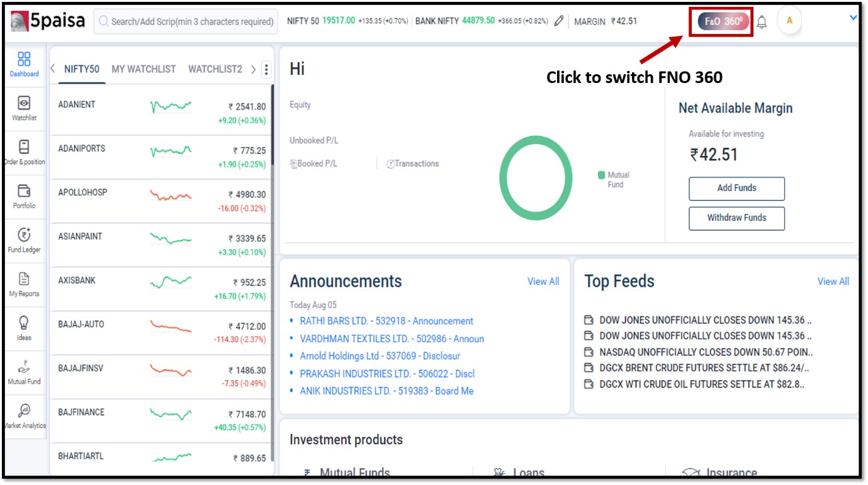Open Market Analytics in the sidebar
Screen dimensions: 868x485
coord(24,417)
